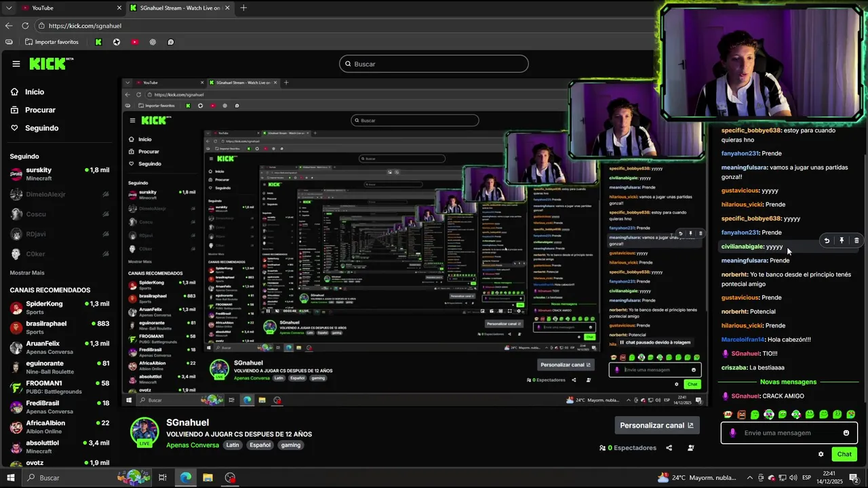Pin the civilianabigale chat message

click(842, 241)
